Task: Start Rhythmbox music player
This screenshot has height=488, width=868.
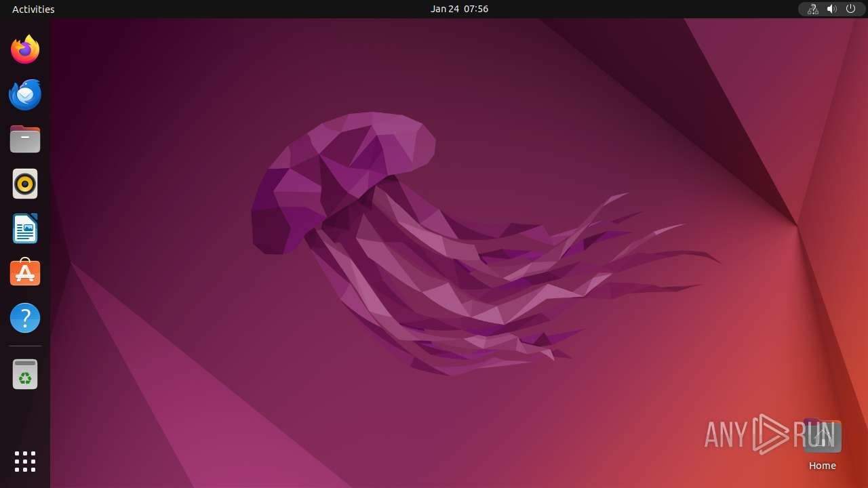Action: (x=25, y=184)
